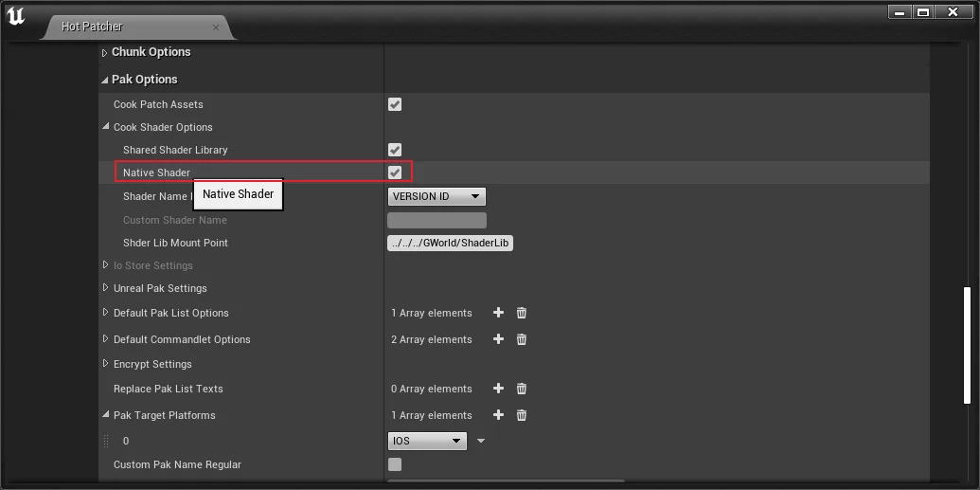This screenshot has height=490, width=980.
Task: Add element to Replace Pak List Texts
Action: click(498, 389)
